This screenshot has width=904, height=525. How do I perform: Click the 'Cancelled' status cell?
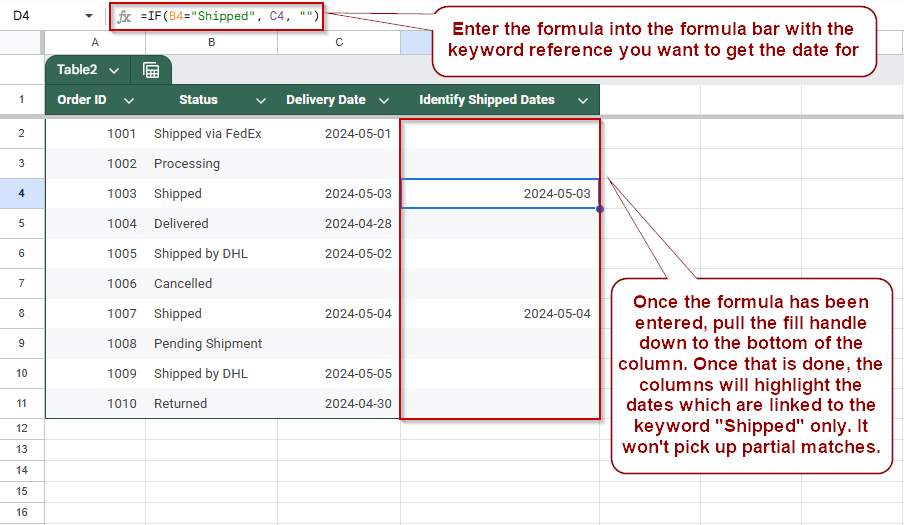[212, 284]
